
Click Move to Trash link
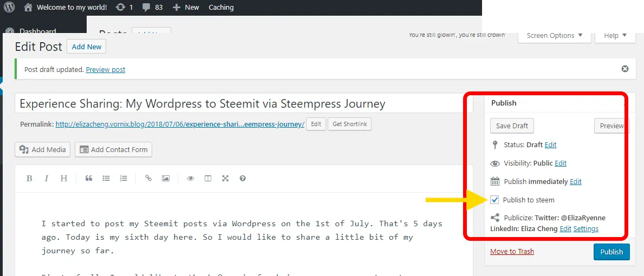pos(512,252)
